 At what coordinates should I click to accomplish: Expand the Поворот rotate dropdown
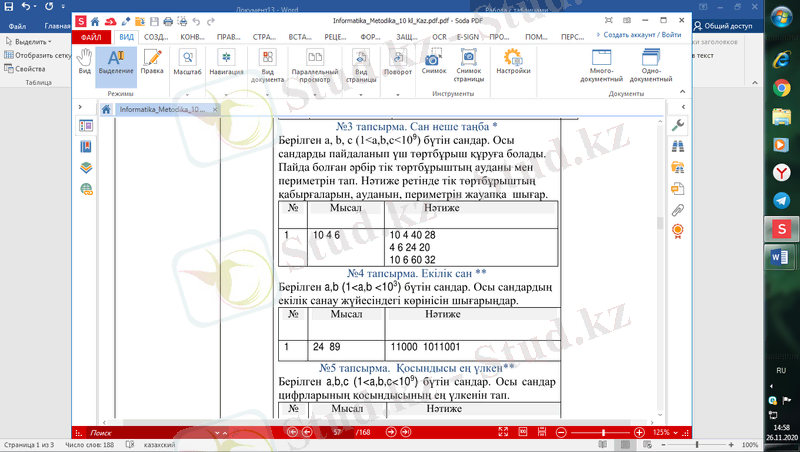[397, 66]
